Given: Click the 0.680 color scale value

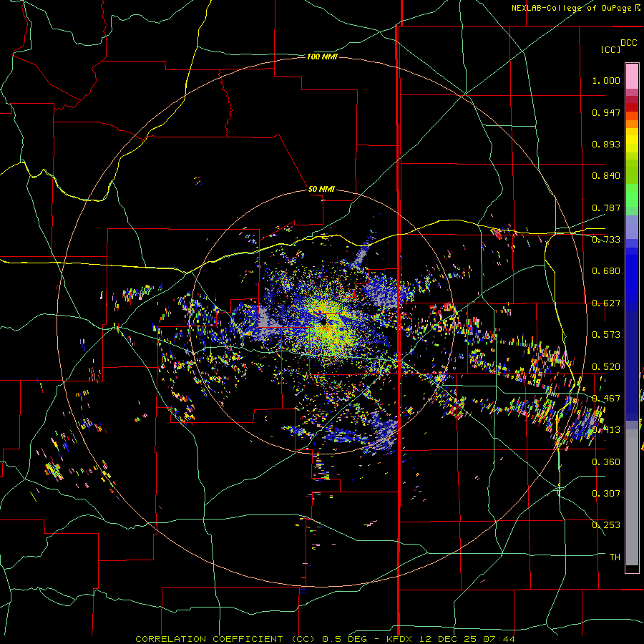Looking at the screenshot, I should (606, 271).
